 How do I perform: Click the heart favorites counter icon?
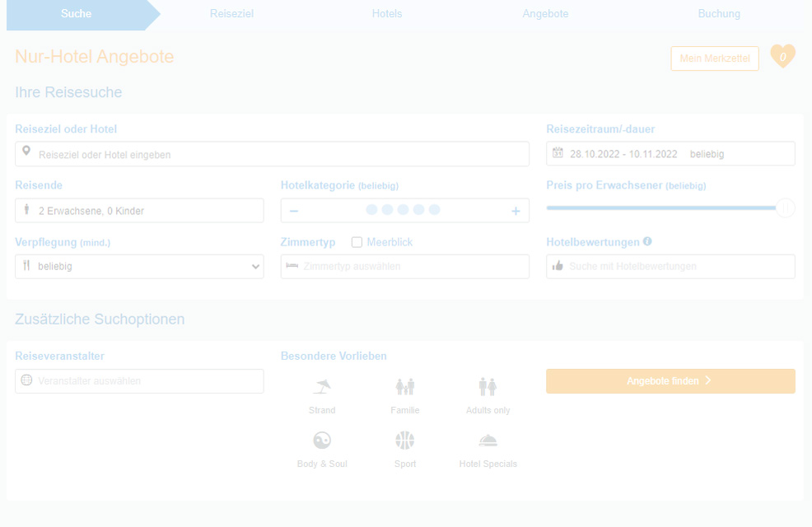coord(782,57)
